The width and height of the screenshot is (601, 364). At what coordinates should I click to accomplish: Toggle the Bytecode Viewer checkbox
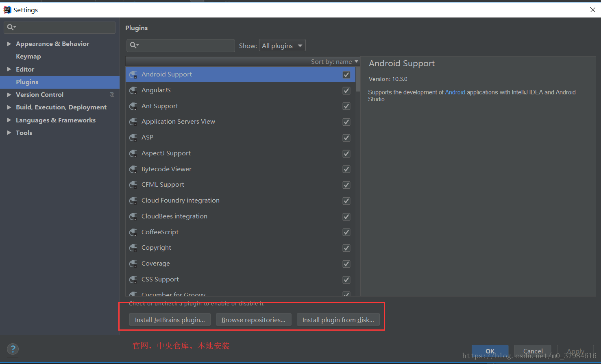point(346,169)
